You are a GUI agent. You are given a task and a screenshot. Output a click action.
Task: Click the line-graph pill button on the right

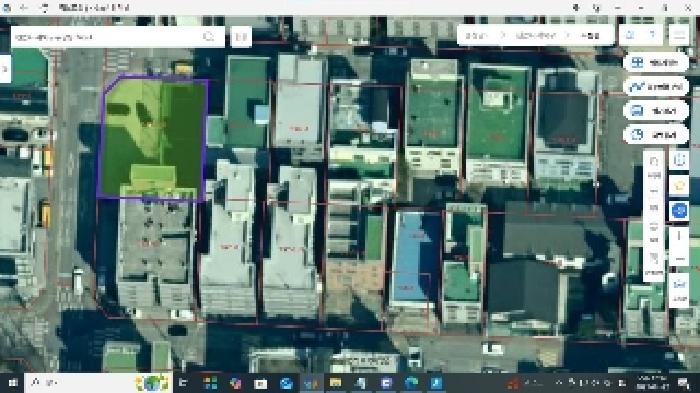(656, 87)
